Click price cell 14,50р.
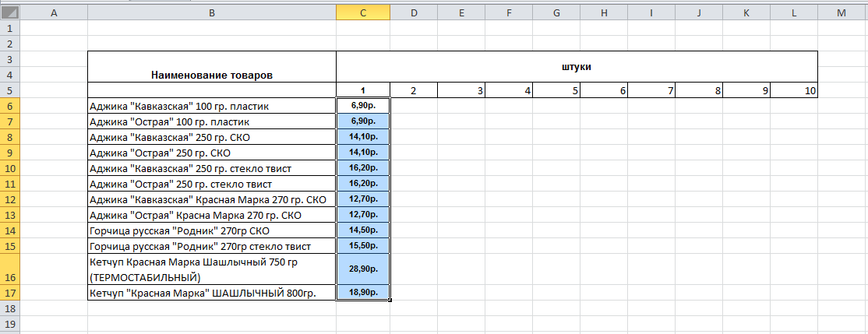 point(363,230)
